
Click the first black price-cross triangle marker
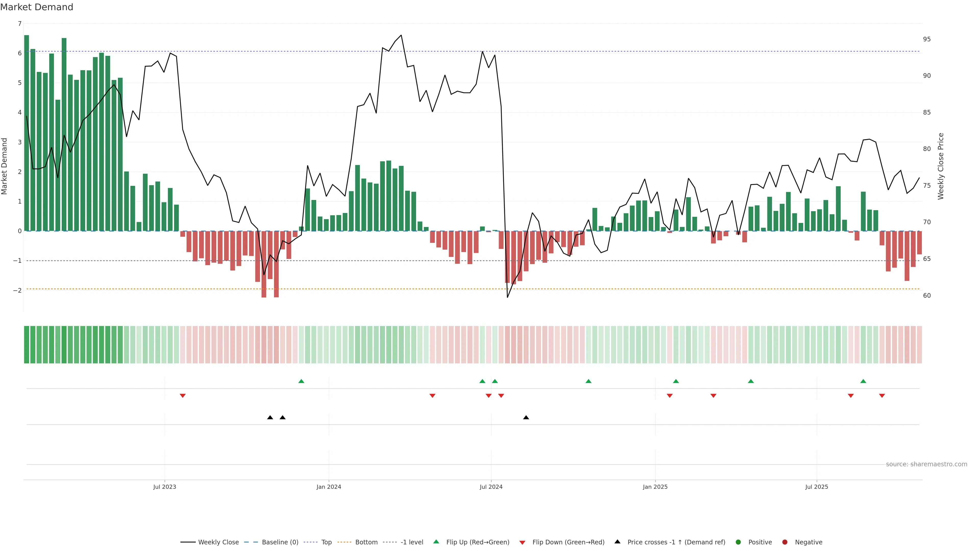click(270, 418)
